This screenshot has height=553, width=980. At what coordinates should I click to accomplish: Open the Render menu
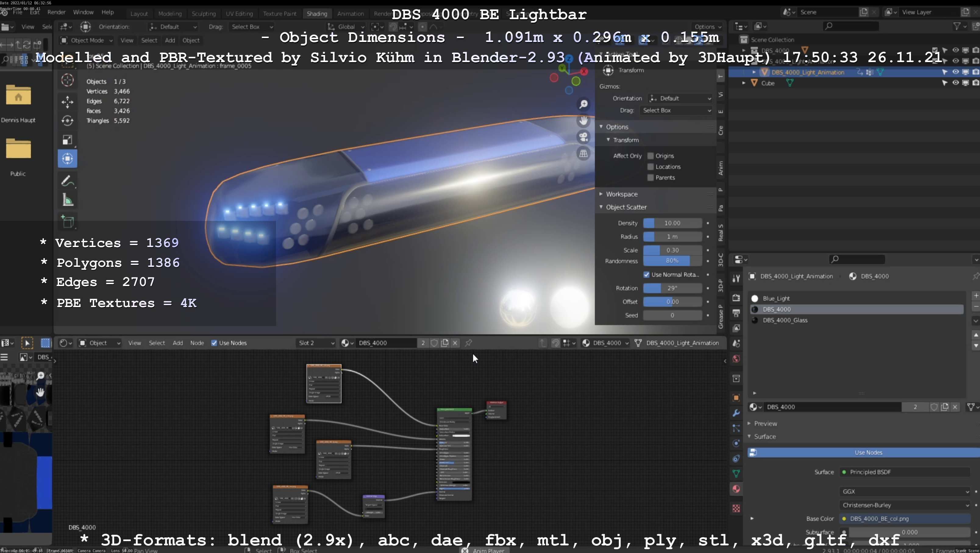(56, 12)
